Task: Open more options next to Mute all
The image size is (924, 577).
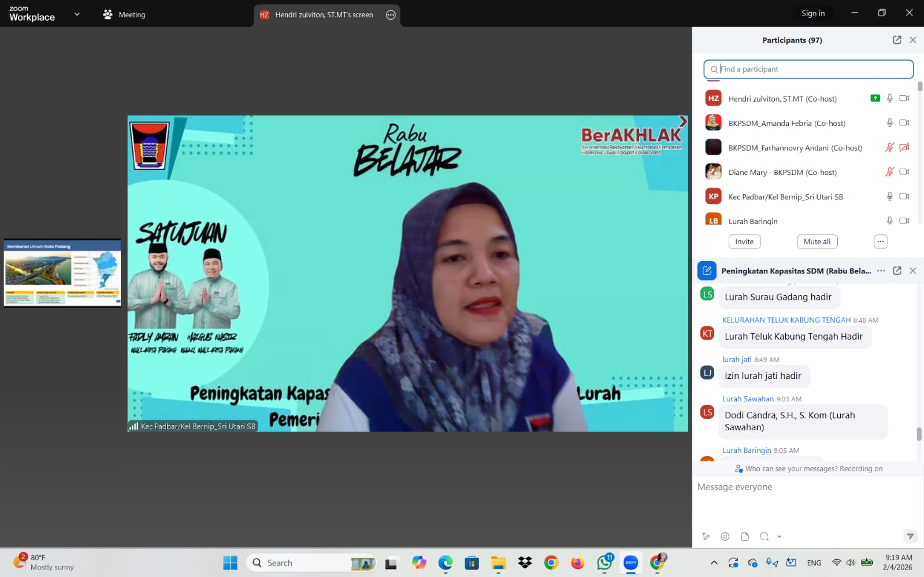Action: pyautogui.click(x=881, y=241)
